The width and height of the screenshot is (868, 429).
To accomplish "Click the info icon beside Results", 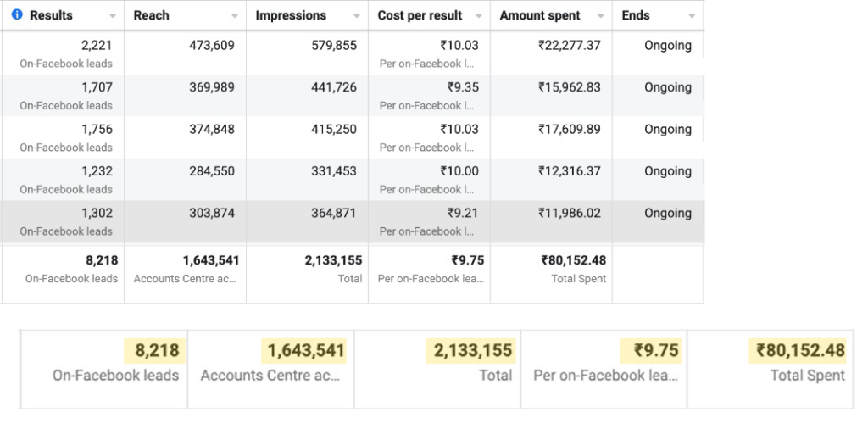I will tap(17, 15).
